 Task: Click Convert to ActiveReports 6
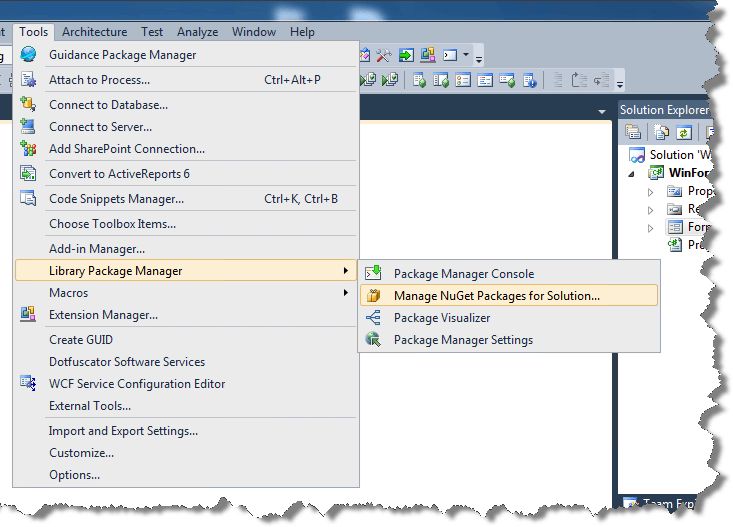[x=186, y=174]
